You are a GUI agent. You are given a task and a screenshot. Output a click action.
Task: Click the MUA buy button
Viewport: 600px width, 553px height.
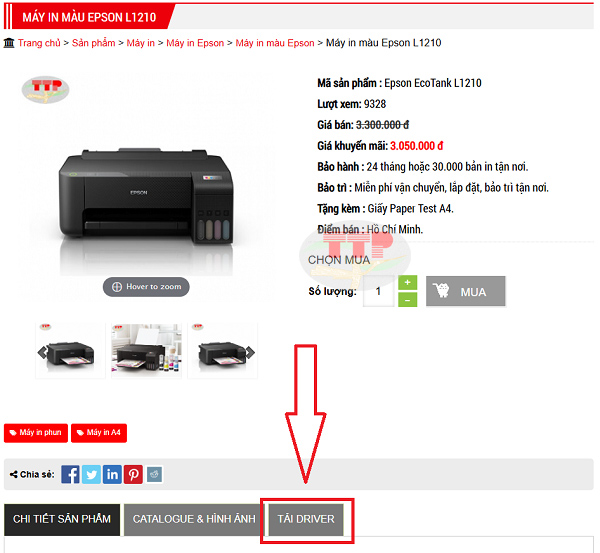[x=466, y=292]
